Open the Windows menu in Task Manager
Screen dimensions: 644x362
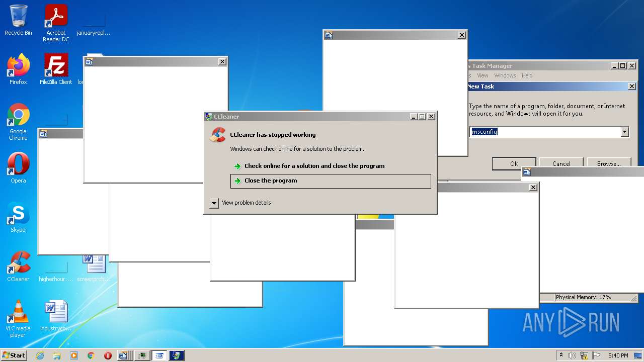point(505,75)
